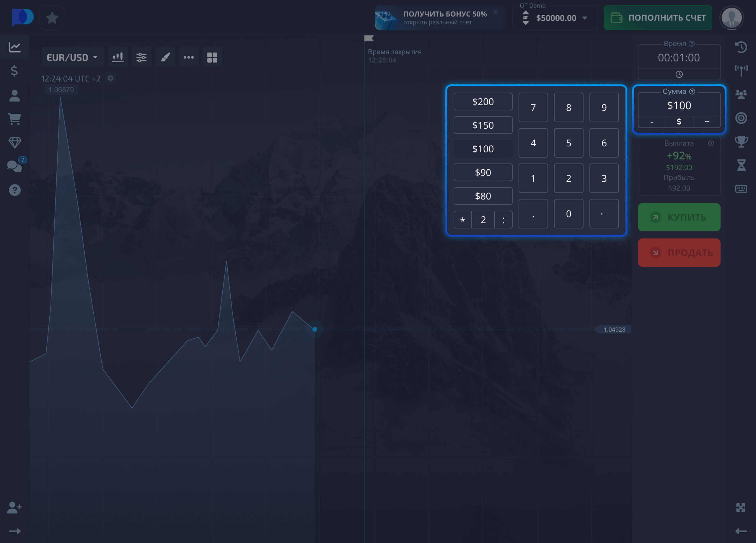Show keyboard shortcuts panel
756x543 pixels.
[x=741, y=188]
